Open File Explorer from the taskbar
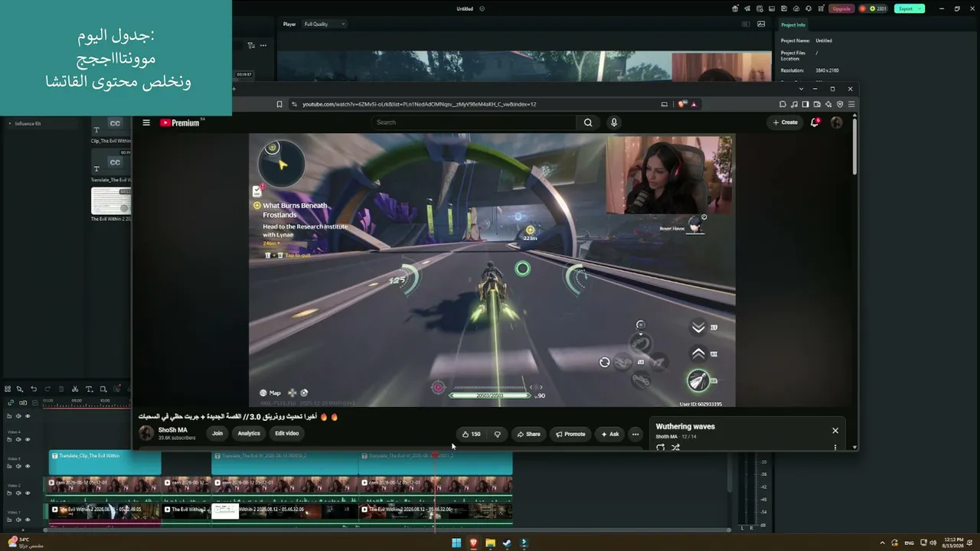Viewport: 980px width, 551px height. coord(490,543)
